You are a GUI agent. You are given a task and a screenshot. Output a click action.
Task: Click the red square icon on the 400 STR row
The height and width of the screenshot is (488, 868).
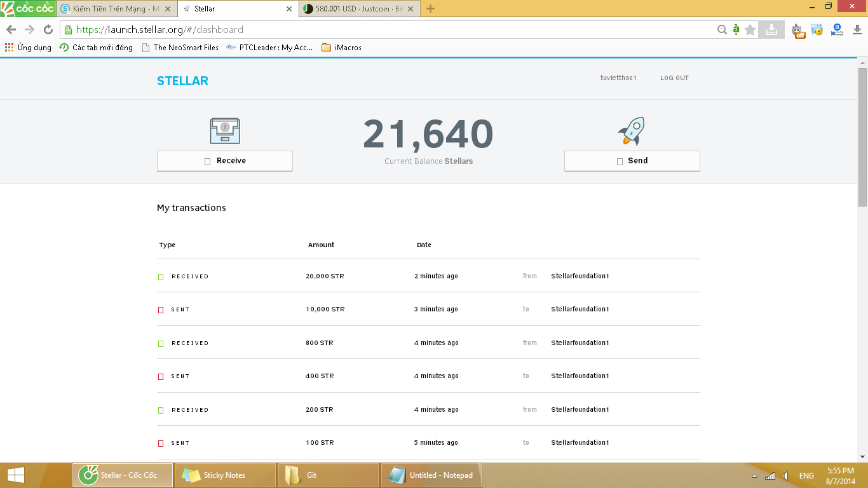(x=161, y=377)
